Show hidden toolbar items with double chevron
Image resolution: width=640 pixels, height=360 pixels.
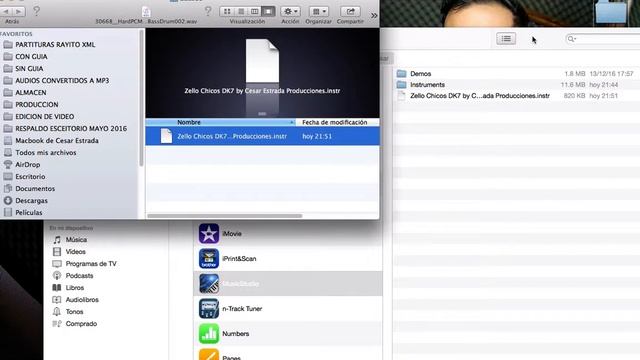coord(374,16)
